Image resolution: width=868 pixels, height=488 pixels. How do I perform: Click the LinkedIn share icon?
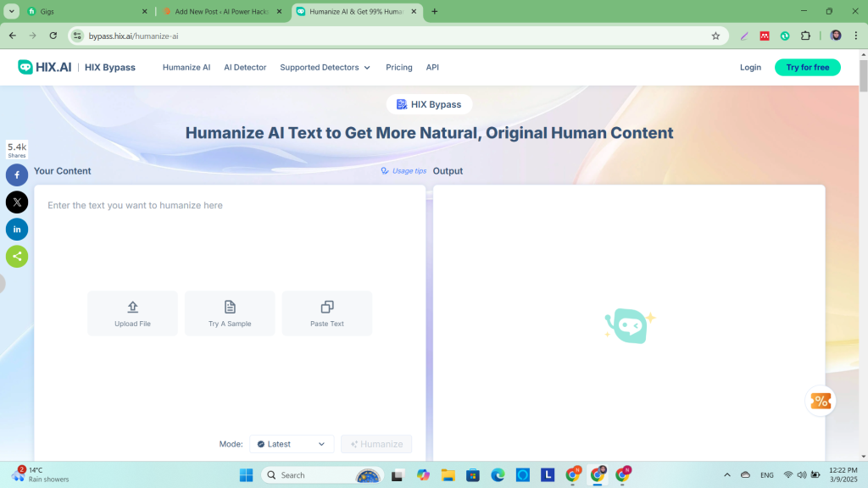pos(17,229)
